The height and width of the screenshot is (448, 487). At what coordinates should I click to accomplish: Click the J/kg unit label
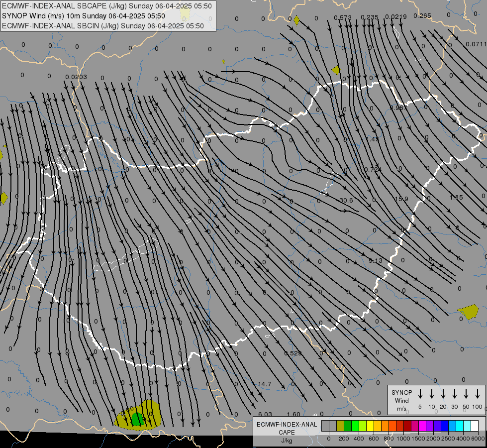point(287,441)
